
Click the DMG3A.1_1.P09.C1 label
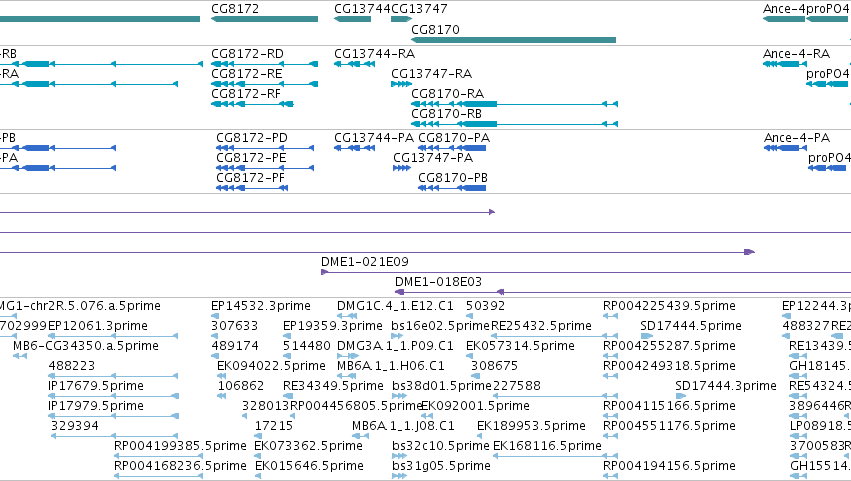(395, 346)
